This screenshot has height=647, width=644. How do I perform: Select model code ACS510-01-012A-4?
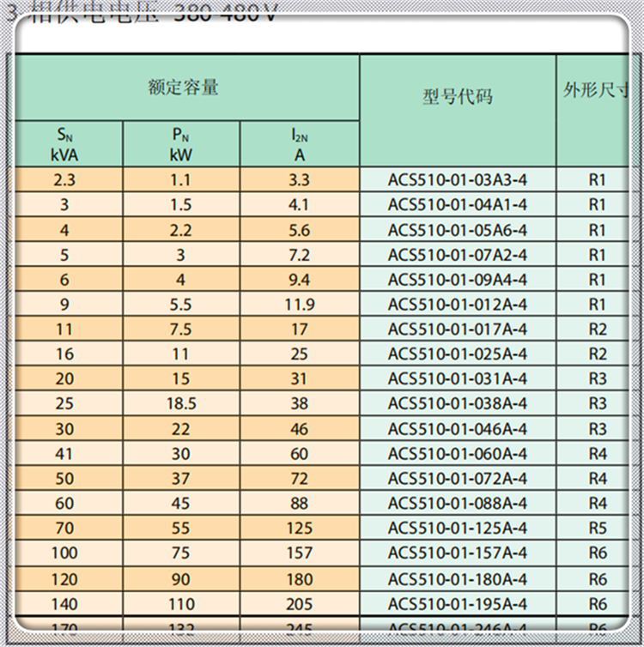pos(458,305)
